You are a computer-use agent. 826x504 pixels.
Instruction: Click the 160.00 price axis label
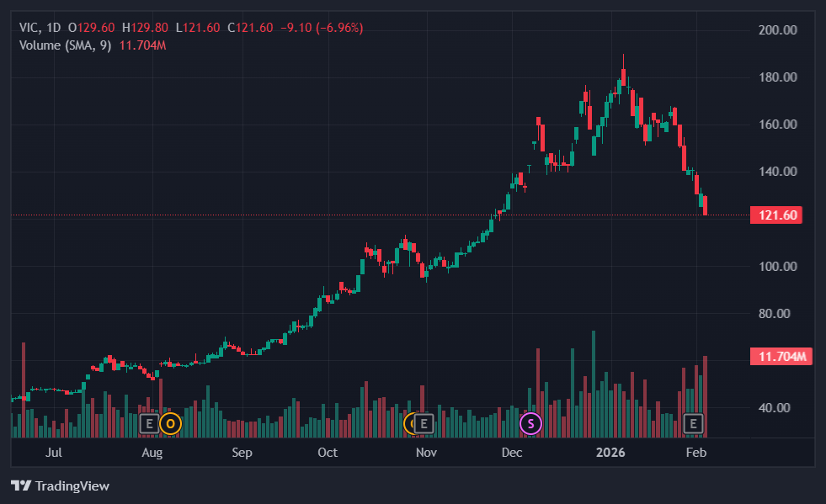[x=777, y=125]
